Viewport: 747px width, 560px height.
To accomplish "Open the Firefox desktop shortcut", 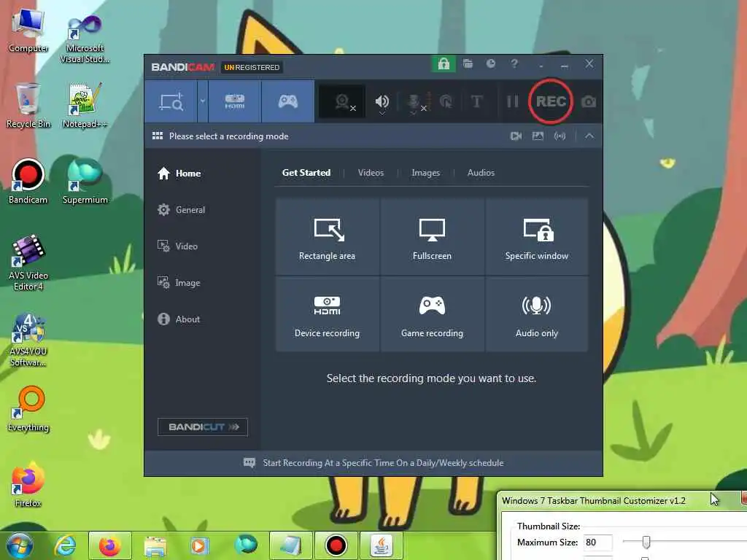I will (x=28, y=485).
